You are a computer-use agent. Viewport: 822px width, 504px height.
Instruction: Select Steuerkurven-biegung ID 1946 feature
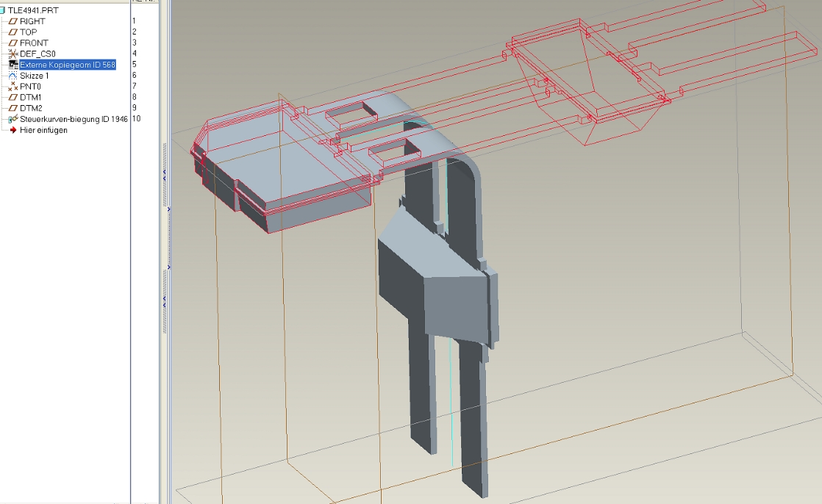tap(74, 120)
